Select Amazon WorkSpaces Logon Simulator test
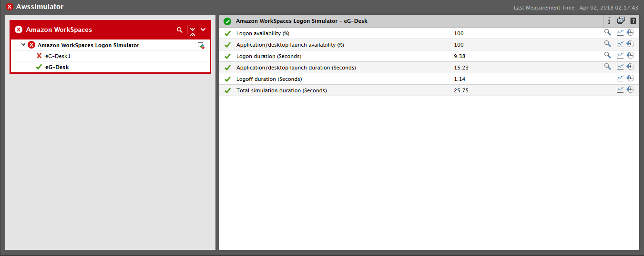644x256 pixels. (x=88, y=45)
